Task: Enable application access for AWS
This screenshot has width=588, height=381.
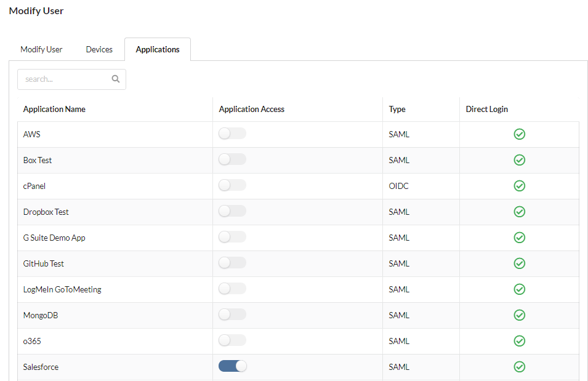Action: 233,134
